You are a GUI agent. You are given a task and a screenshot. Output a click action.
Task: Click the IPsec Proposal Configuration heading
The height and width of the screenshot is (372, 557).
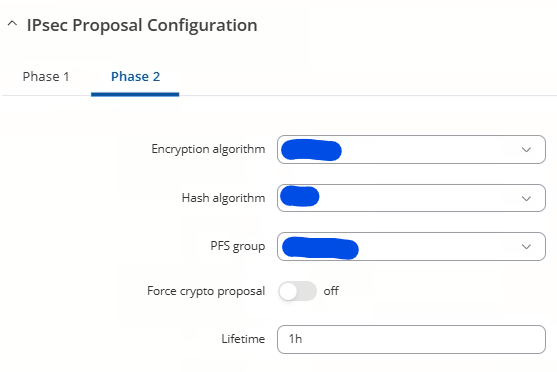[142, 26]
